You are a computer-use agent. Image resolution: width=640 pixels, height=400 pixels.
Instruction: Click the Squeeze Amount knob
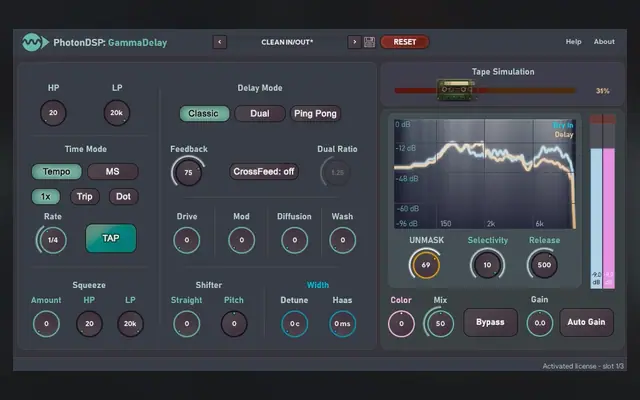[46, 324]
